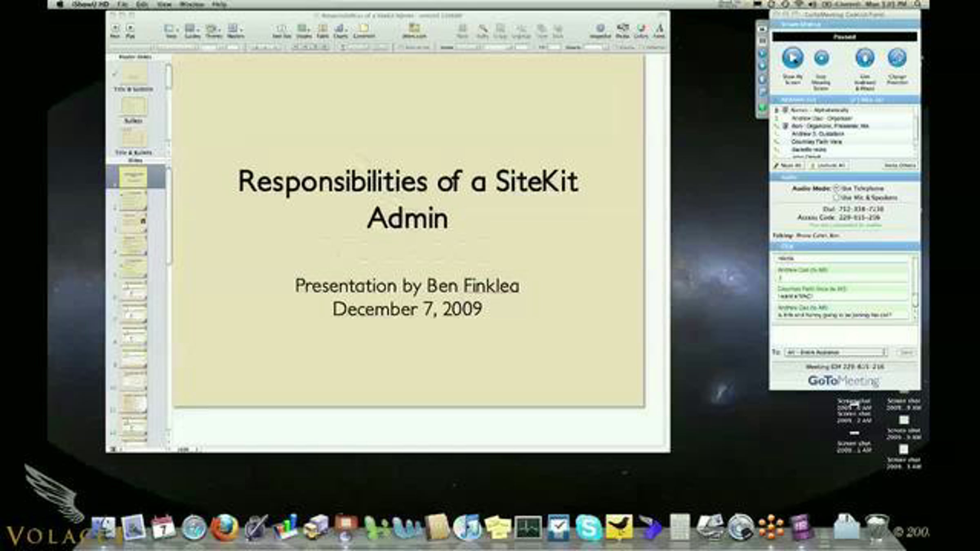Image resolution: width=980 pixels, height=551 pixels.
Task: Click Give Keyboard & Mouse icon
Action: pyautogui.click(x=864, y=58)
